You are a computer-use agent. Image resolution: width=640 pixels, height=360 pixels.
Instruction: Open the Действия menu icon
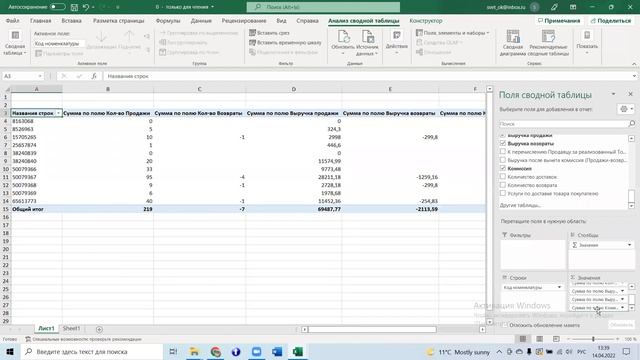click(396, 36)
